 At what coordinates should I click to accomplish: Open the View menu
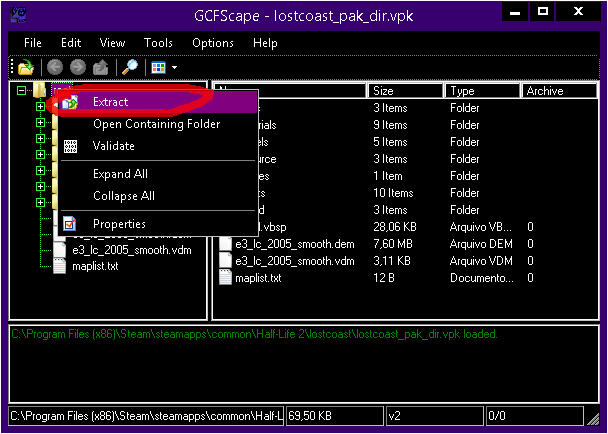pyautogui.click(x=112, y=43)
